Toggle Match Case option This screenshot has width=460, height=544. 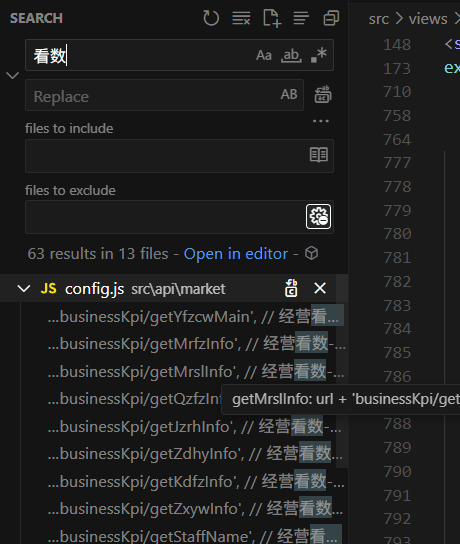264,55
